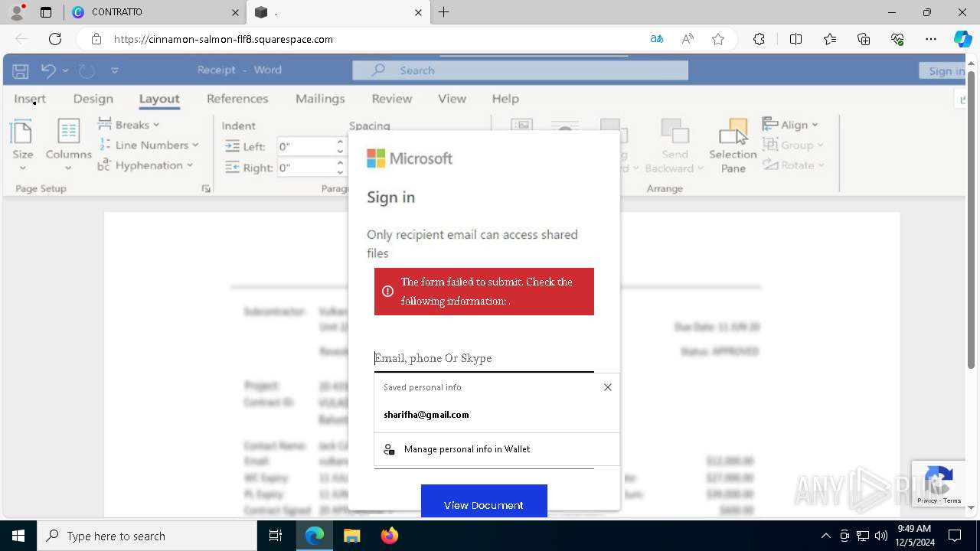Screen dimensions: 980x551
Task: Open the References ribbon tab
Action: tap(237, 99)
